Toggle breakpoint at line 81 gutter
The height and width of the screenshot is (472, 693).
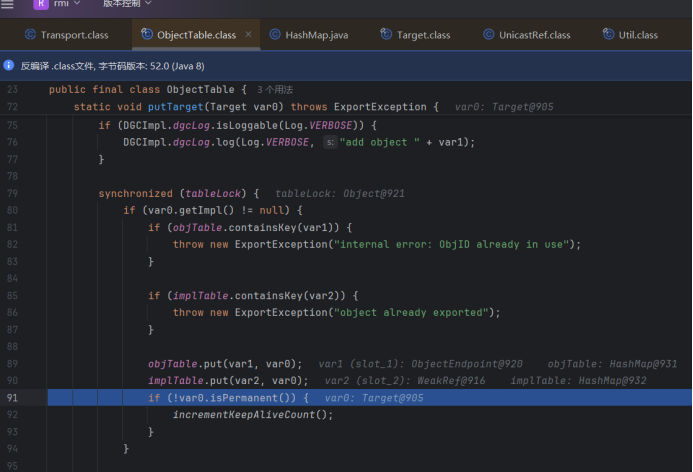coord(13,227)
